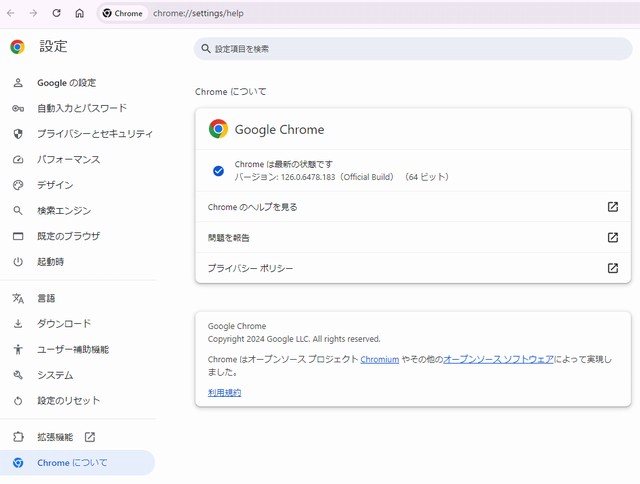Click external link icon for プライバシー ポリシー

point(613,268)
